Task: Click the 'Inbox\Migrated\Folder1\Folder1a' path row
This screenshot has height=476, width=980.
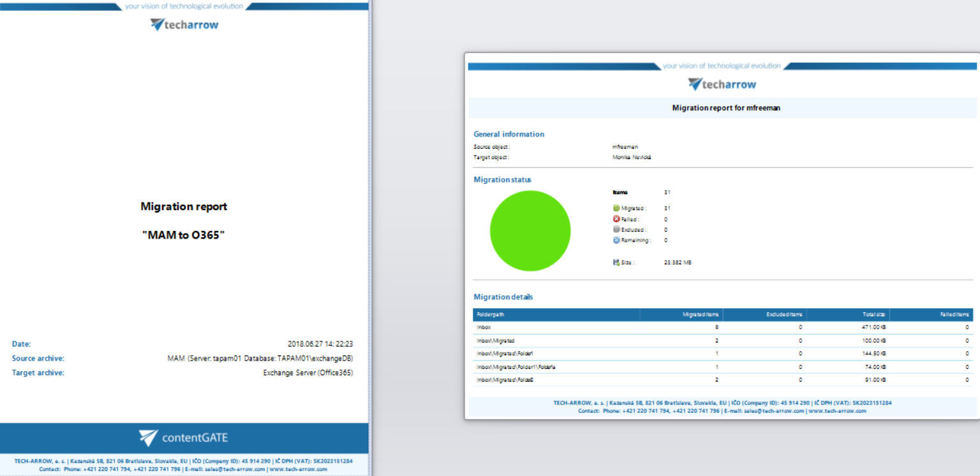Action: (723, 367)
